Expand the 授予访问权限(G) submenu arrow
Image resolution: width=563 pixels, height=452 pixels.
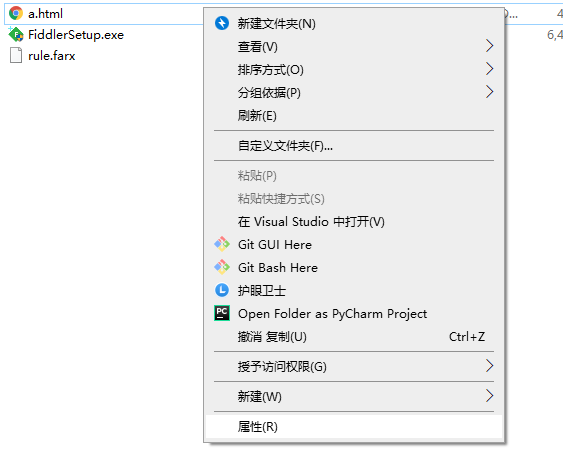(x=489, y=366)
